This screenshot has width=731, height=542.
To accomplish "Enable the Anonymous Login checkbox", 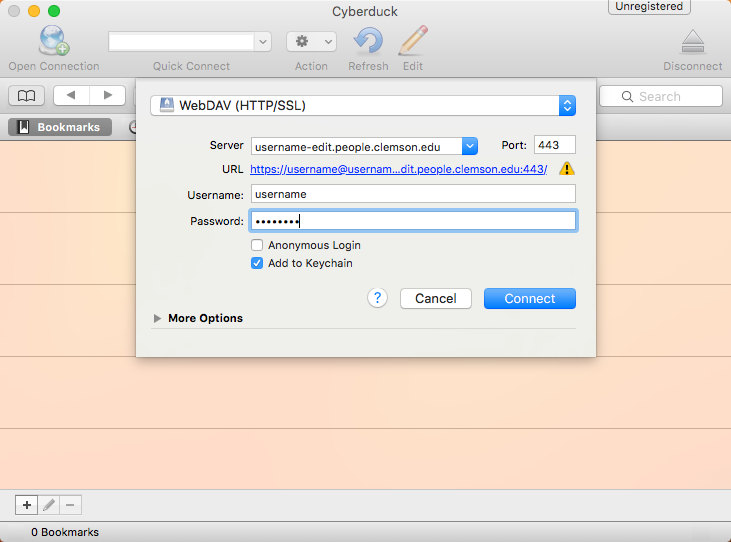I will 257,245.
